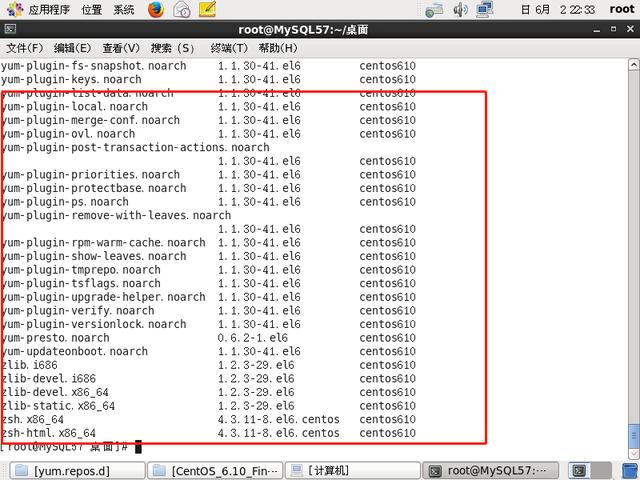Click zsh.x86_64 package text

(32, 420)
